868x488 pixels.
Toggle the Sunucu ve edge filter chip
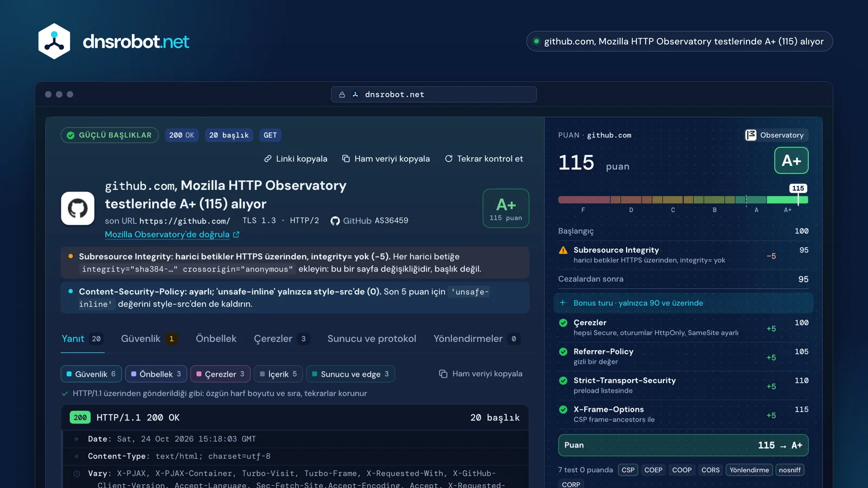[350, 374]
